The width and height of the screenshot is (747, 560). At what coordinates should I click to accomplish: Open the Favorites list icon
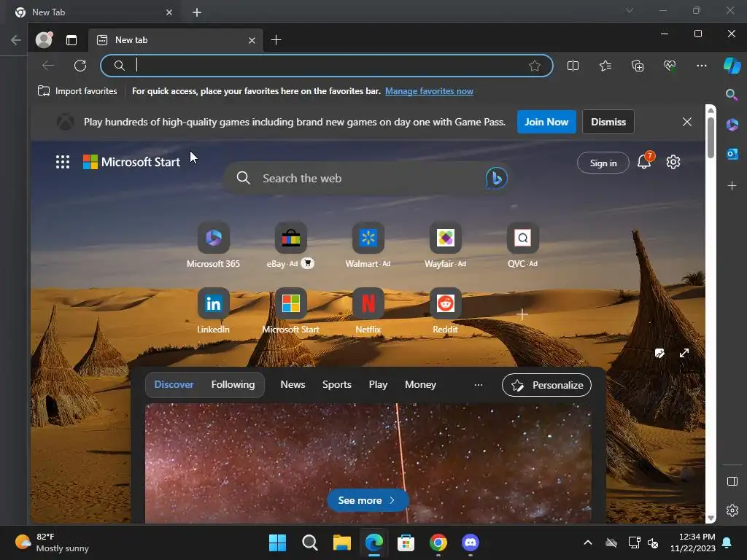[605, 66]
